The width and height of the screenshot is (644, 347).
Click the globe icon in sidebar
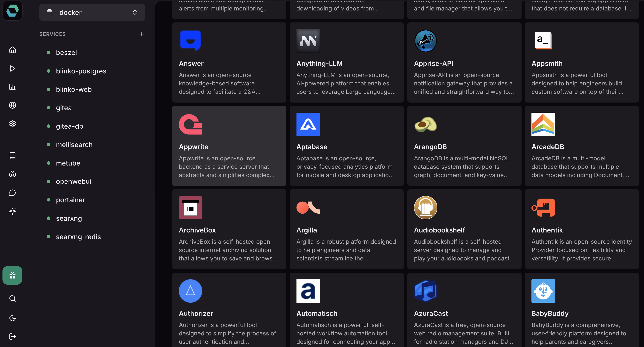(13, 105)
